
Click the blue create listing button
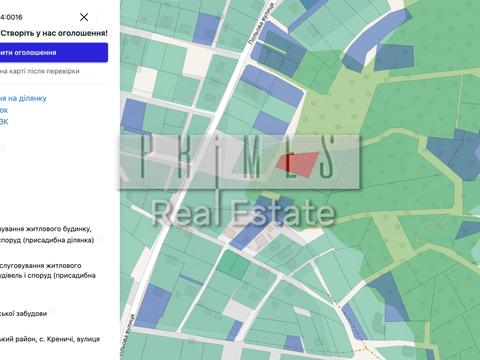point(54,53)
